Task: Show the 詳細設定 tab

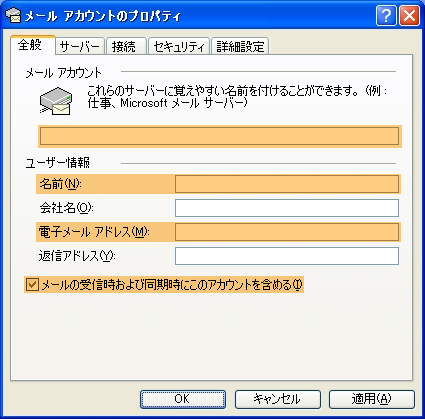Action: coord(240,46)
